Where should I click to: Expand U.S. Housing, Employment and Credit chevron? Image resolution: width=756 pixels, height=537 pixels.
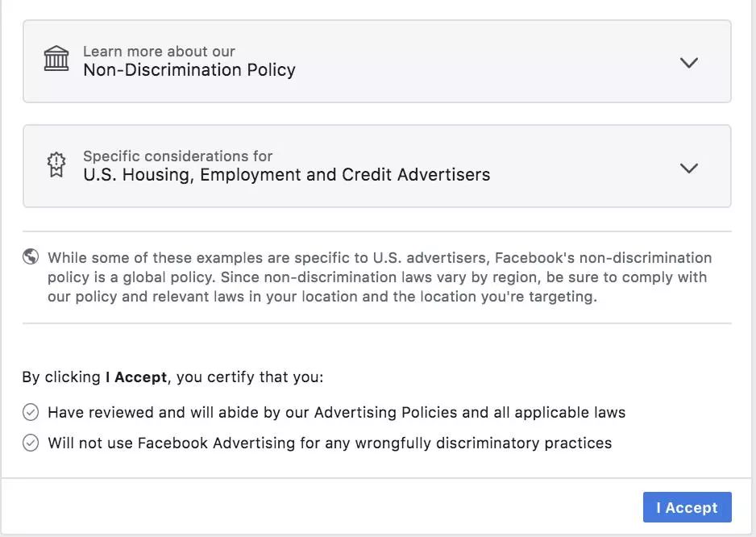coord(688,168)
